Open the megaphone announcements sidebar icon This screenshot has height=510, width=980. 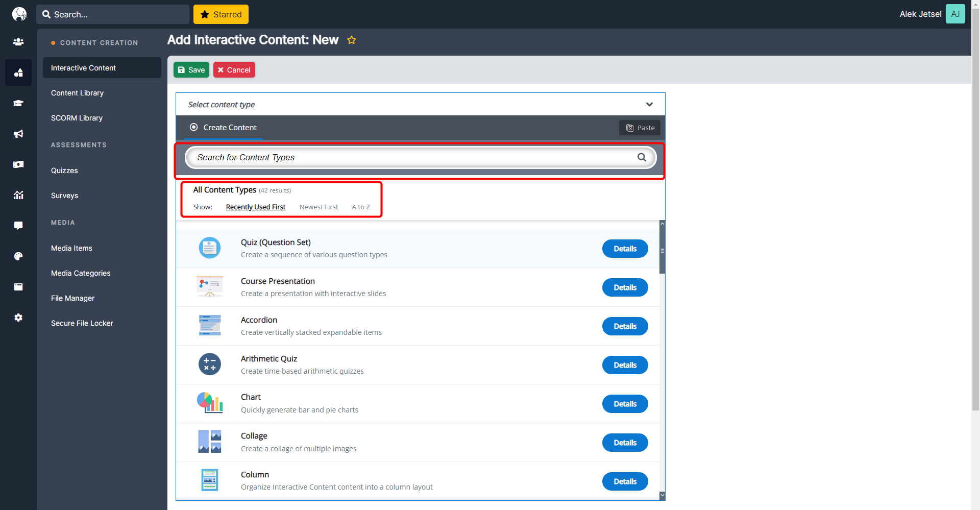point(18,134)
